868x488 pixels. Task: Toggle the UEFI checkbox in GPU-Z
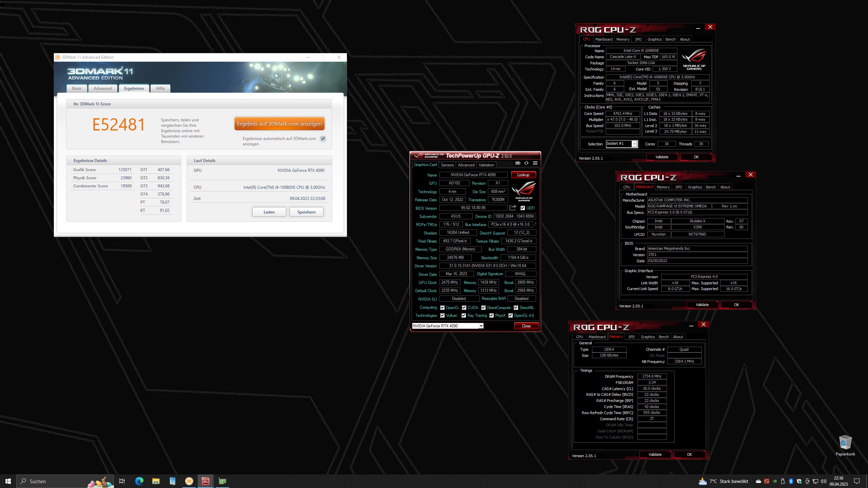coord(522,208)
